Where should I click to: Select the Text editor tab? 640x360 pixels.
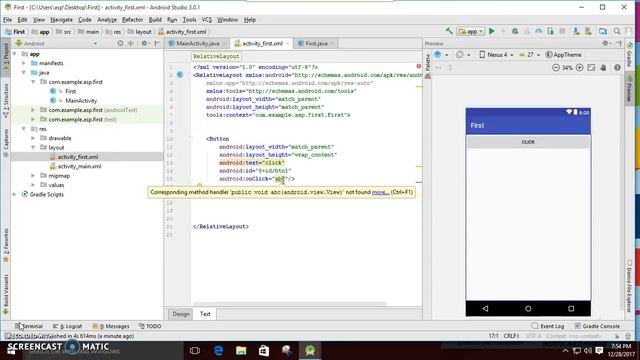click(x=205, y=314)
